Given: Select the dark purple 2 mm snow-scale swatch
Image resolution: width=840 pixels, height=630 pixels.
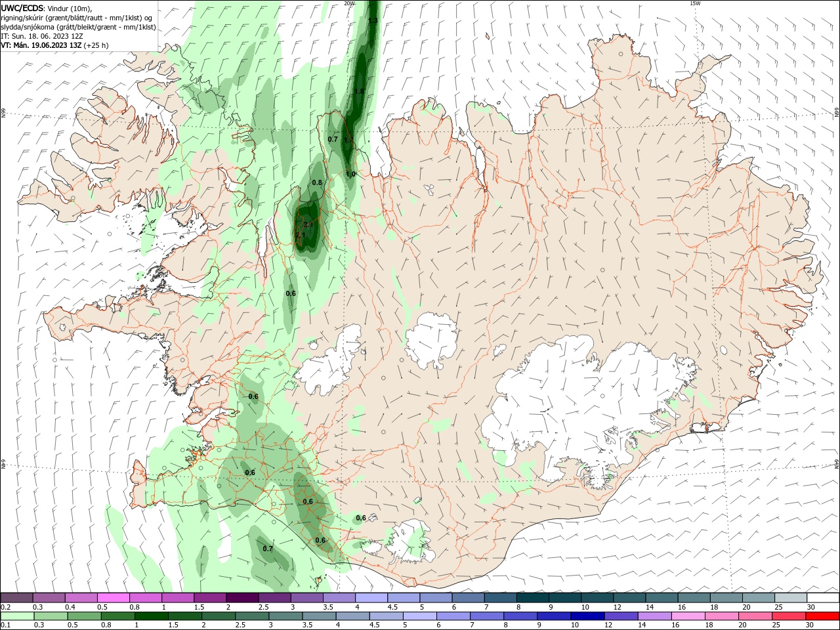Looking at the screenshot, I should 241,598.
